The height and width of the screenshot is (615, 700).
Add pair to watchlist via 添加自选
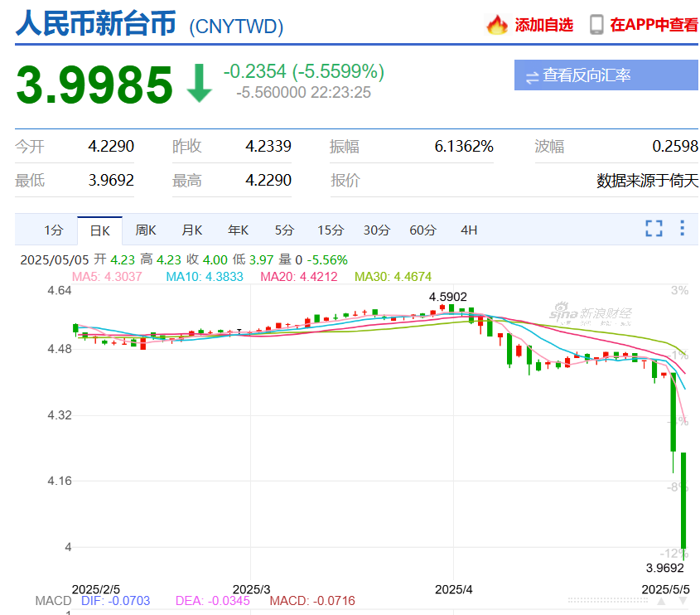543,25
